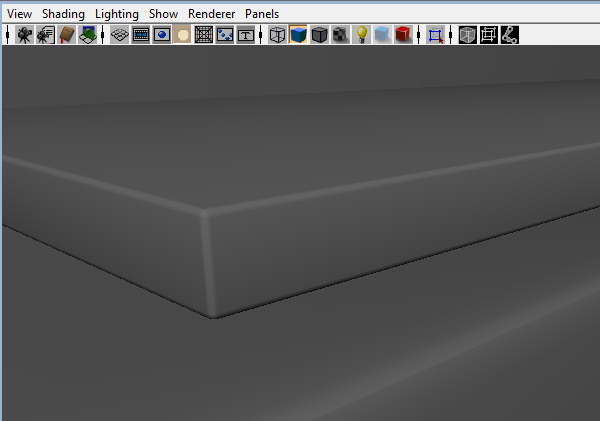Enable High Quality red cube icon
600x421 pixels.
coord(403,35)
